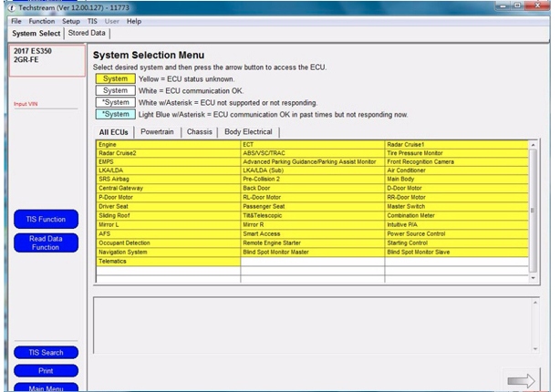Open the Help menu

click(x=134, y=21)
